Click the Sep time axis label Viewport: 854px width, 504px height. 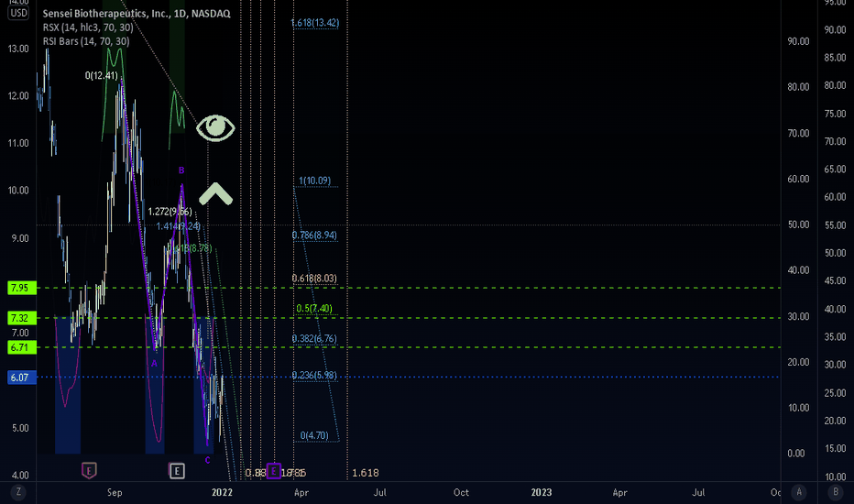(x=115, y=492)
